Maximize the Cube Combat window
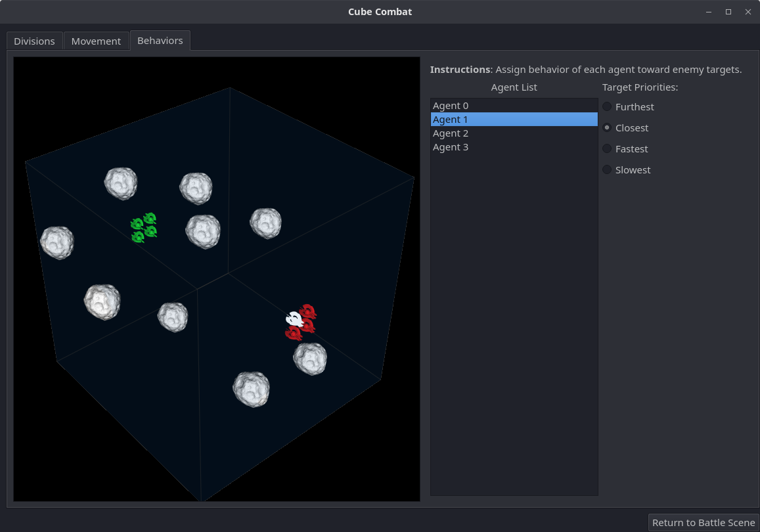The height and width of the screenshot is (532, 760). point(728,12)
